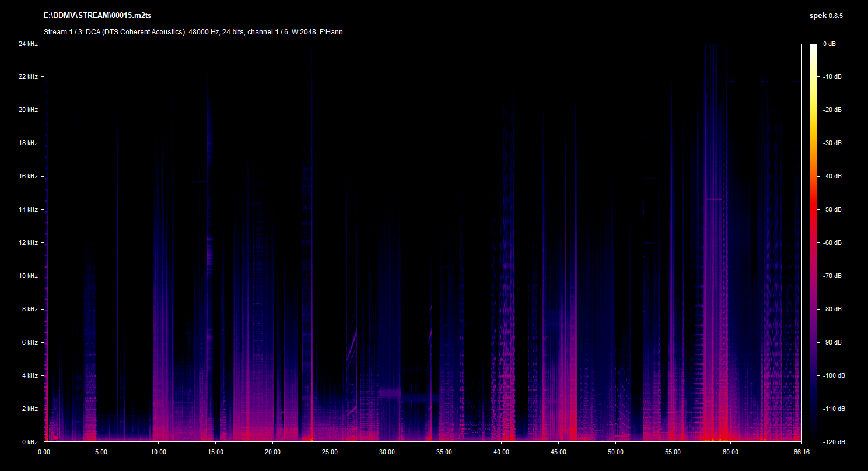Click the file path E:\BDMV\STREAM\00015.m2ts title
Viewport: 868px width, 471px height.
point(93,15)
